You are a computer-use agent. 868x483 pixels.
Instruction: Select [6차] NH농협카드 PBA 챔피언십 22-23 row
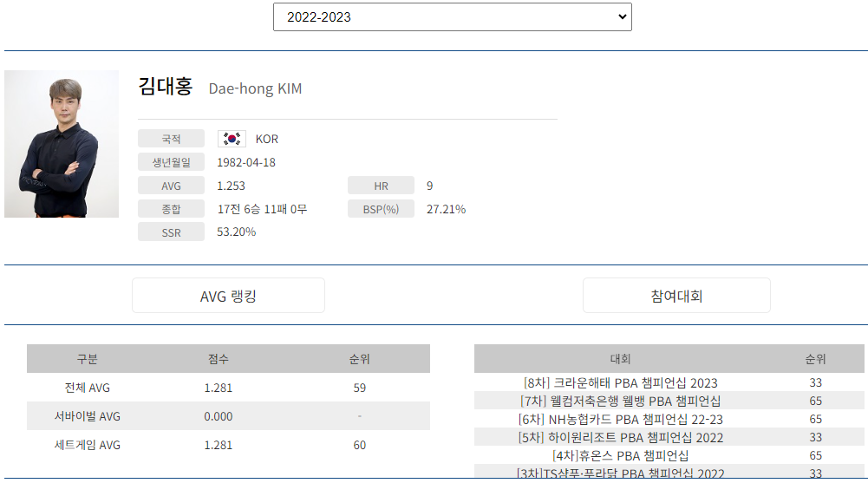pyautogui.click(x=669, y=419)
